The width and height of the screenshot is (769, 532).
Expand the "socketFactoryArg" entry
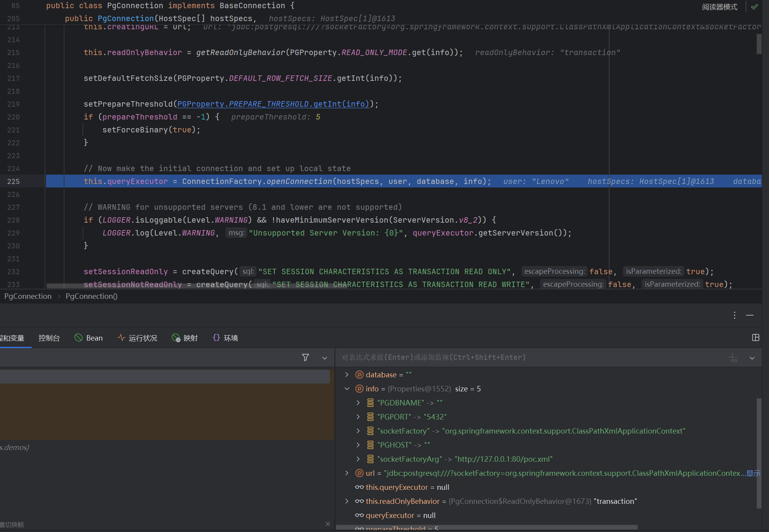click(358, 459)
